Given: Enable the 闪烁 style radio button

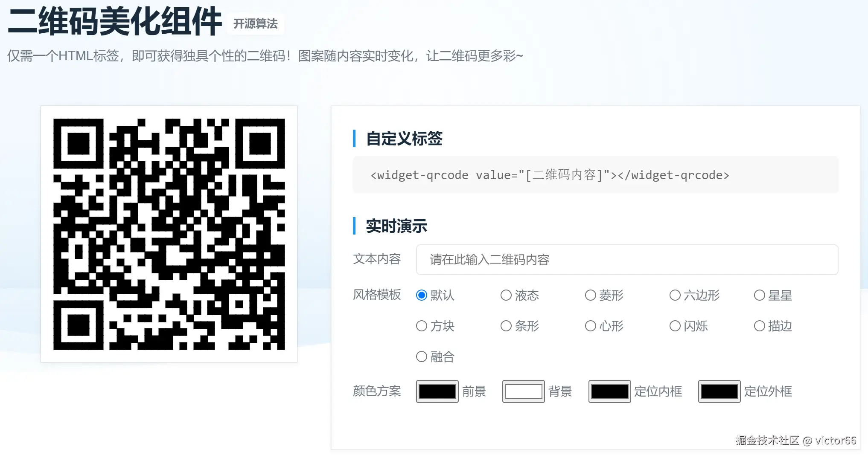Looking at the screenshot, I should click(675, 326).
